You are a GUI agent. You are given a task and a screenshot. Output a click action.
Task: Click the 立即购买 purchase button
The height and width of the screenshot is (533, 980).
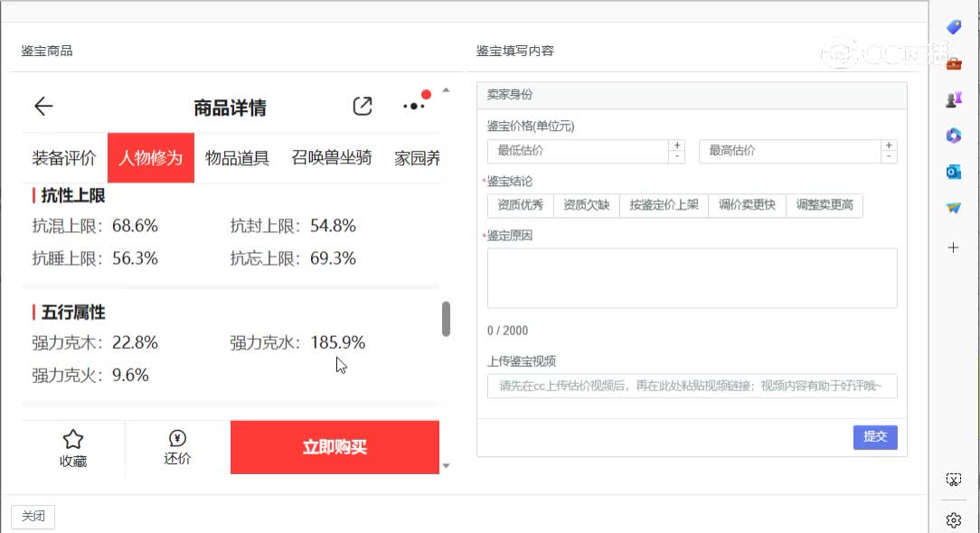coord(335,446)
